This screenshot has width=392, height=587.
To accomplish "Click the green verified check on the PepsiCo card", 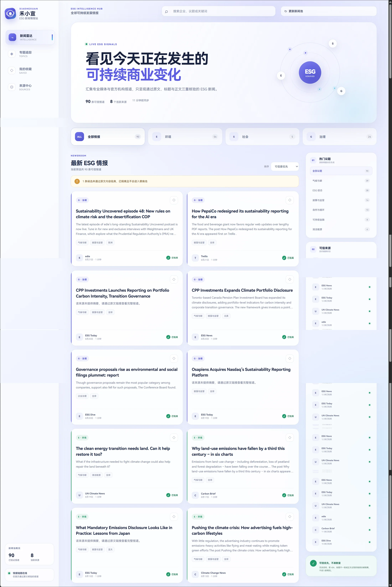I will click(x=284, y=258).
